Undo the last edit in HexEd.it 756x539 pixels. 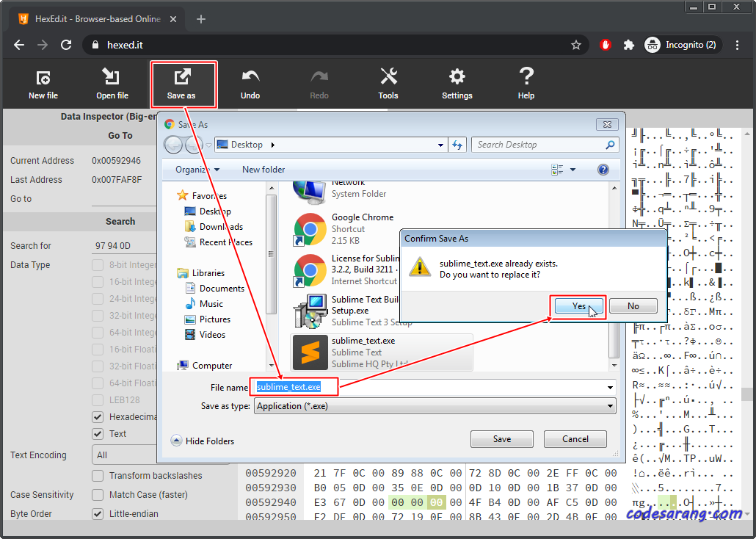click(x=250, y=84)
